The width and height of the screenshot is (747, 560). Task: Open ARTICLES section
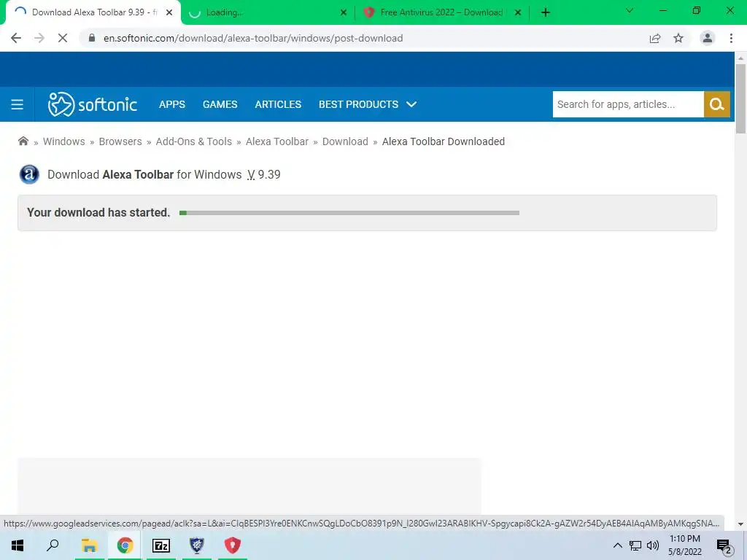click(x=278, y=104)
